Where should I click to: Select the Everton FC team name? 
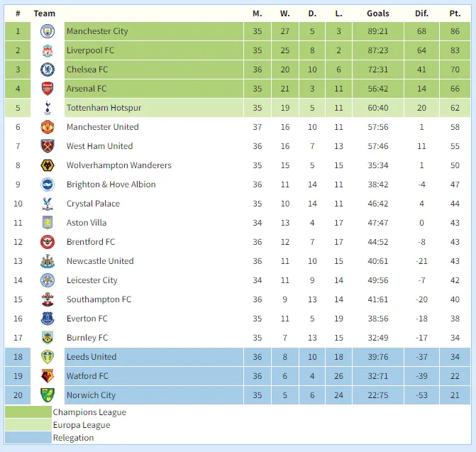[x=87, y=319]
